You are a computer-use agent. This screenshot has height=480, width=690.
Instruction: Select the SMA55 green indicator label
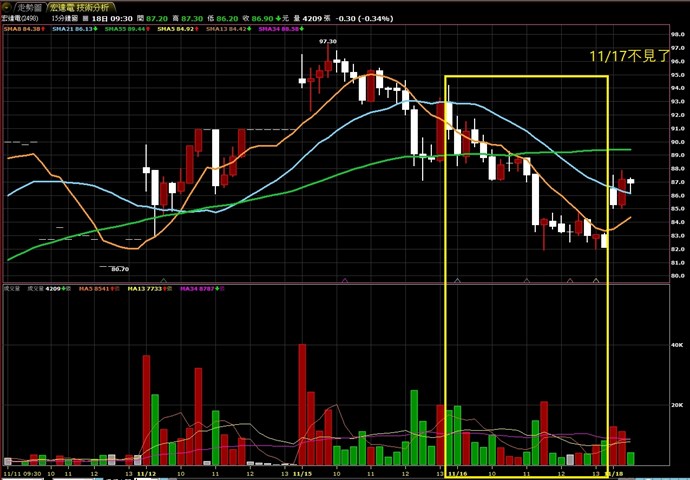click(x=125, y=29)
